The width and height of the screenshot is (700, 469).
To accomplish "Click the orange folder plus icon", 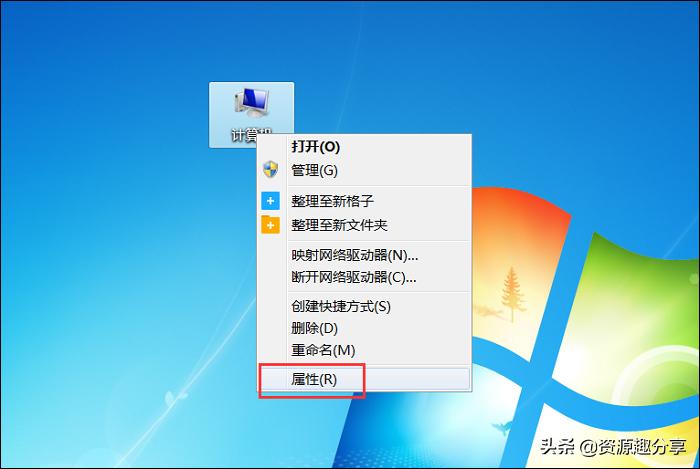I will (271, 224).
